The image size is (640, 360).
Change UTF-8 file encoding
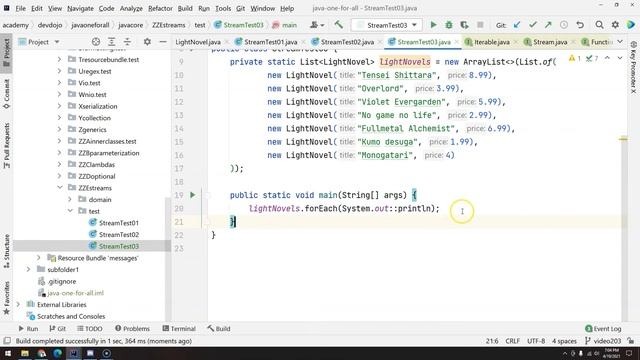(x=536, y=341)
